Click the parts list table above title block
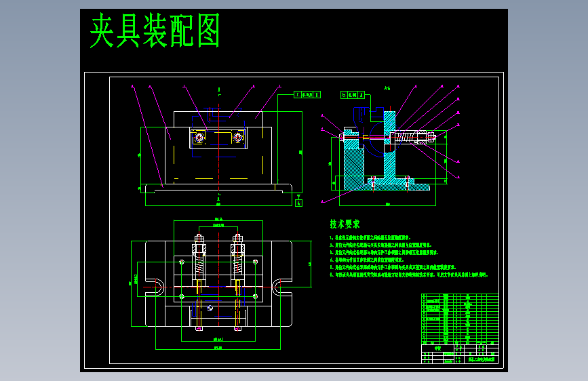 (x=460, y=319)
